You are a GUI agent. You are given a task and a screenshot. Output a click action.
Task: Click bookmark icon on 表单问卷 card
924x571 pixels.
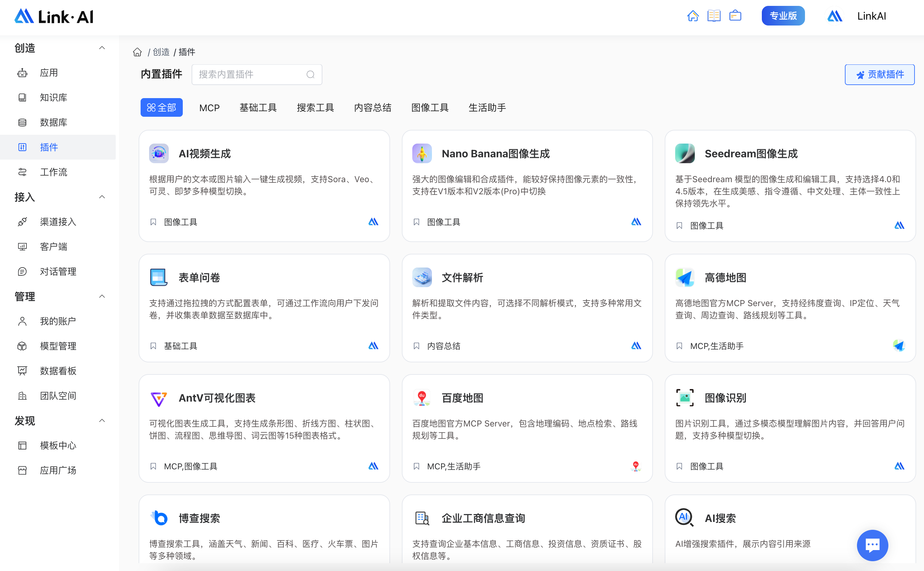(153, 346)
